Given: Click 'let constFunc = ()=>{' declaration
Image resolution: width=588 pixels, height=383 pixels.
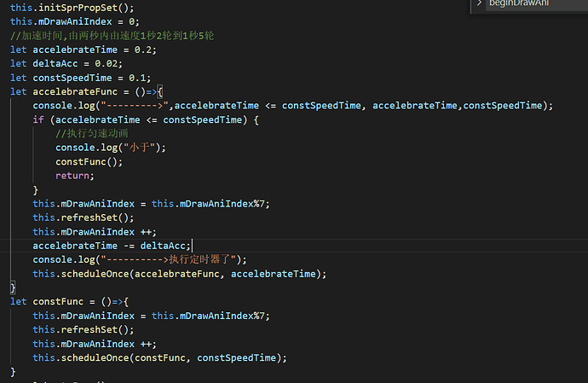Looking at the screenshot, I should (69, 301).
